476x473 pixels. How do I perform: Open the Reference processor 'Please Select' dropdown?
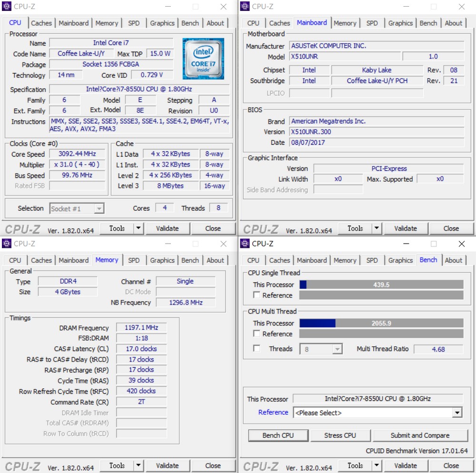378,413
